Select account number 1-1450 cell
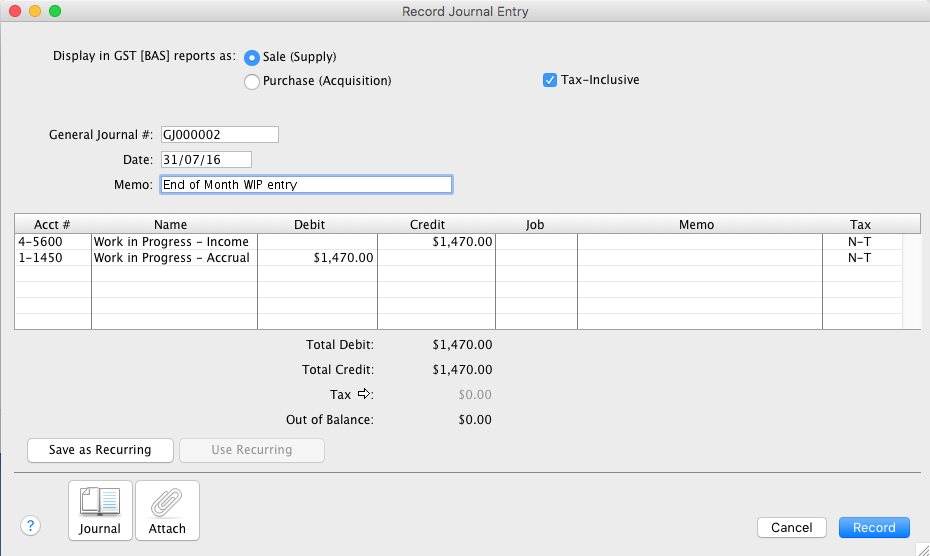930x556 pixels. (x=52, y=258)
